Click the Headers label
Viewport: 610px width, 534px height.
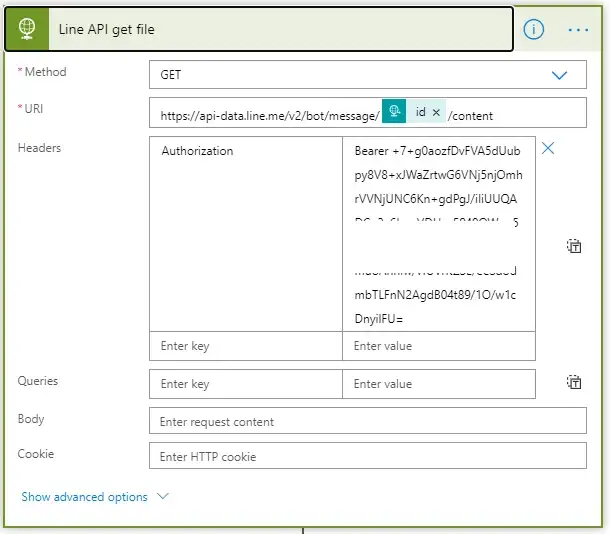pyautogui.click(x=39, y=148)
